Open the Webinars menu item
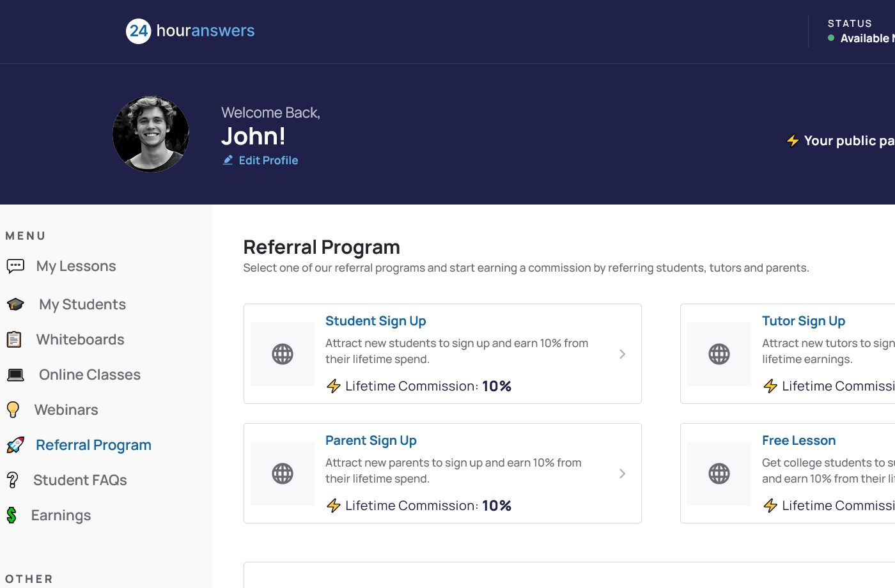Image resolution: width=895 pixels, height=588 pixels. [66, 410]
